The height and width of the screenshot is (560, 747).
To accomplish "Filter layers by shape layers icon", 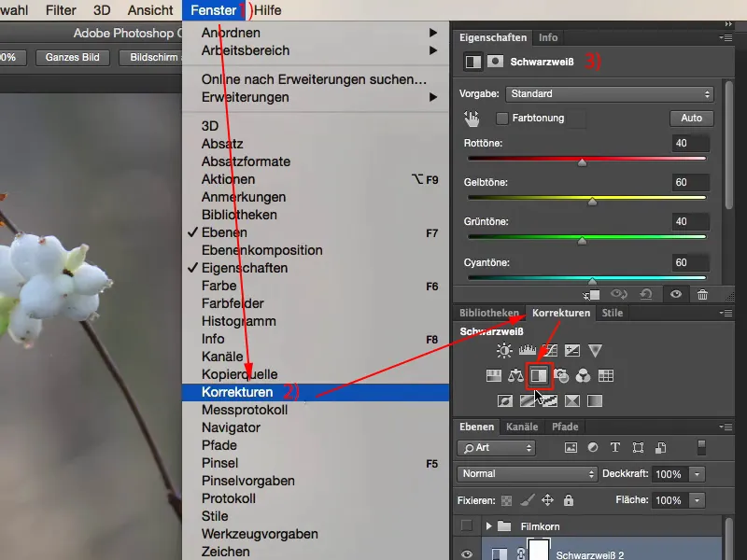I will click(x=638, y=448).
